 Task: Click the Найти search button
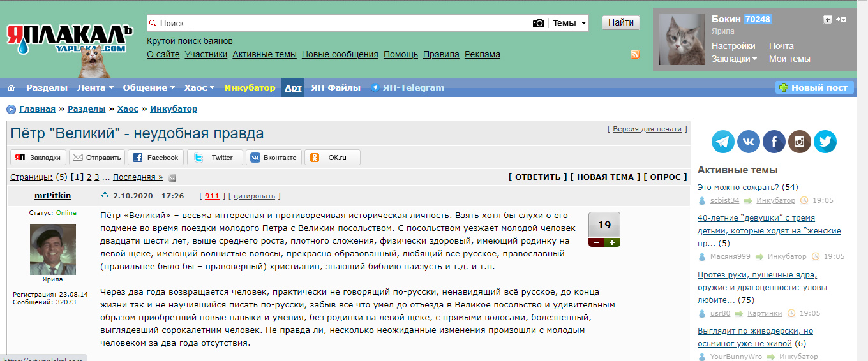pos(621,22)
